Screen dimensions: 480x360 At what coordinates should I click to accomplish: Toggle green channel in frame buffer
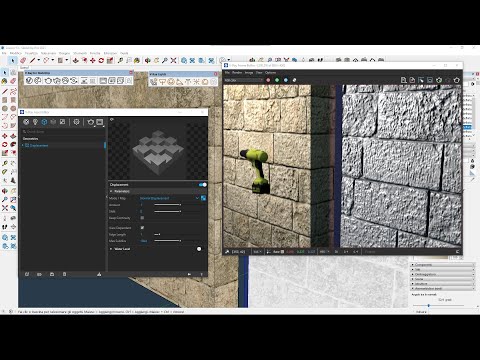(277, 80)
